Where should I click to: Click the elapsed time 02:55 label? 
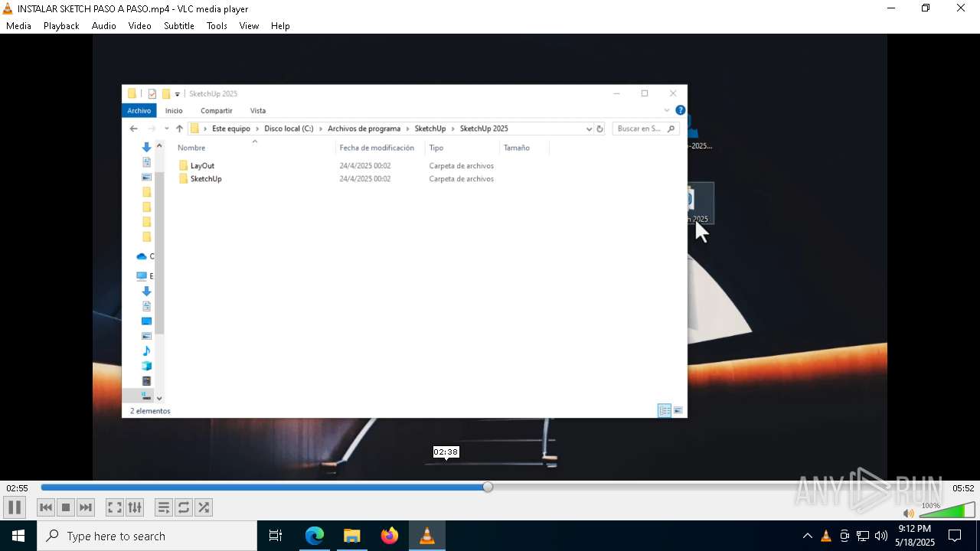pyautogui.click(x=17, y=488)
